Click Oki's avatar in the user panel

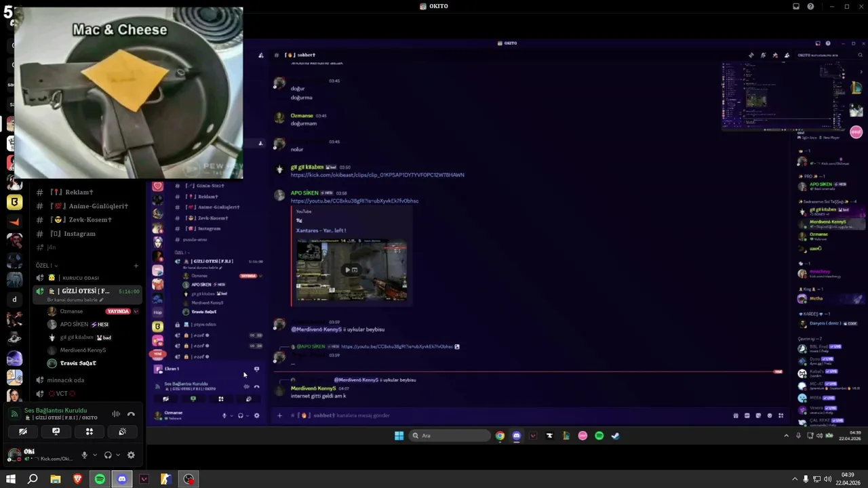pyautogui.click(x=14, y=455)
